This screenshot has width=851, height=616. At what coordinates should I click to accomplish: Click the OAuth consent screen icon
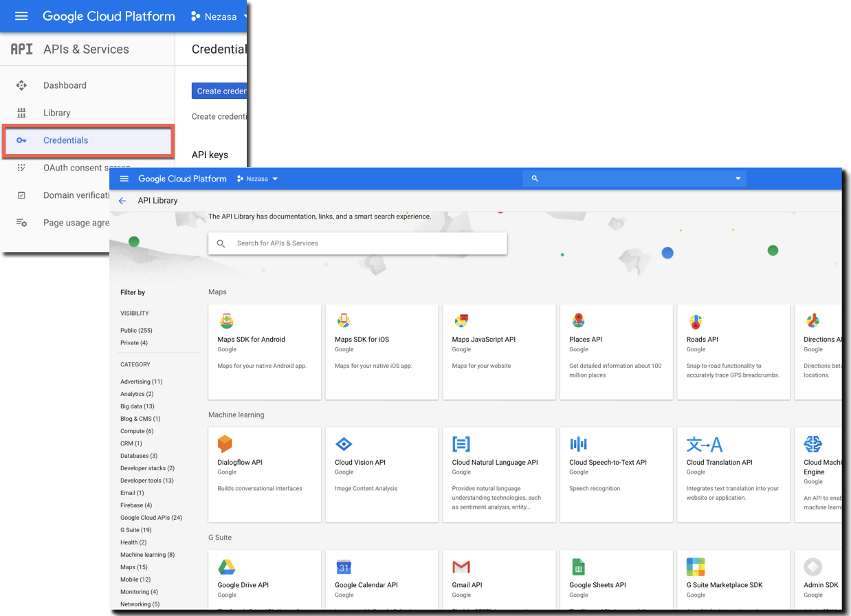click(x=21, y=168)
